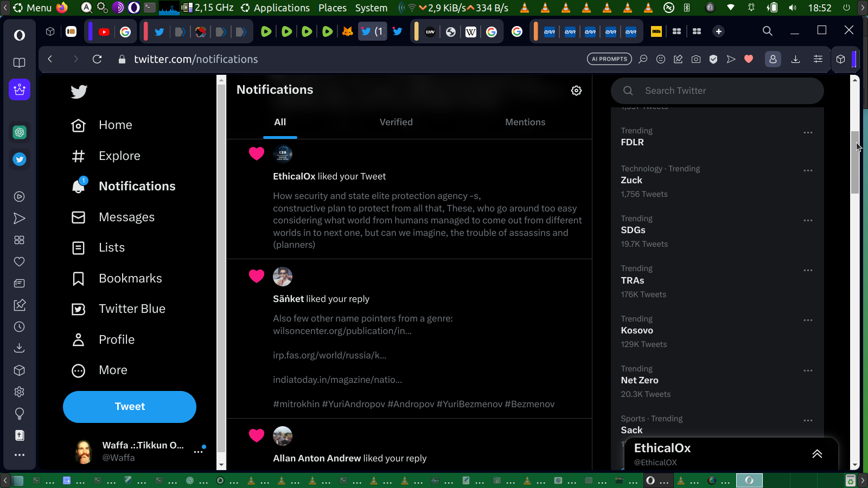The height and width of the screenshot is (488, 868).
Task: Open sidebar extensions cube icon
Action: click(x=20, y=370)
